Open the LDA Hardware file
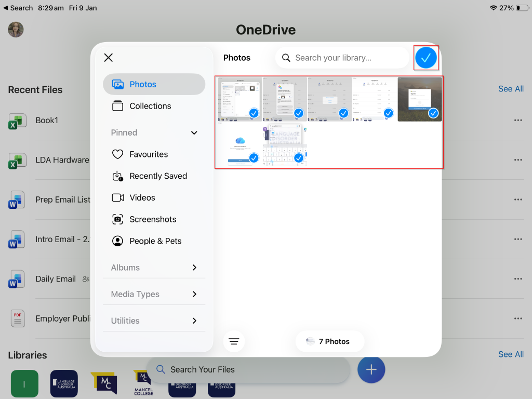Image resolution: width=532 pixels, height=399 pixels. (62, 160)
